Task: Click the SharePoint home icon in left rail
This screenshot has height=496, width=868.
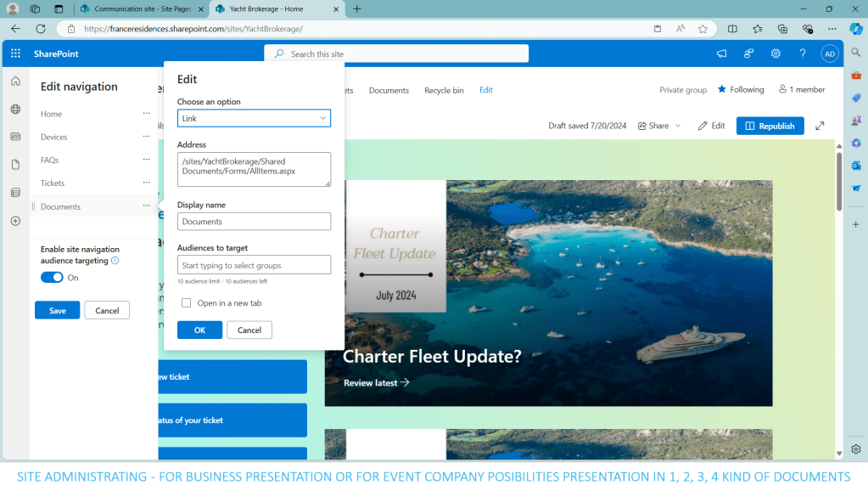Action: (15, 82)
